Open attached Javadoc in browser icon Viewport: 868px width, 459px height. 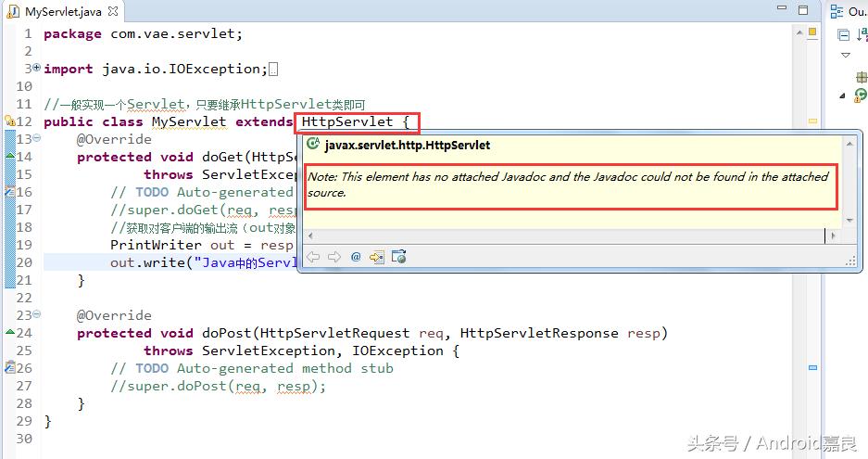(398, 257)
